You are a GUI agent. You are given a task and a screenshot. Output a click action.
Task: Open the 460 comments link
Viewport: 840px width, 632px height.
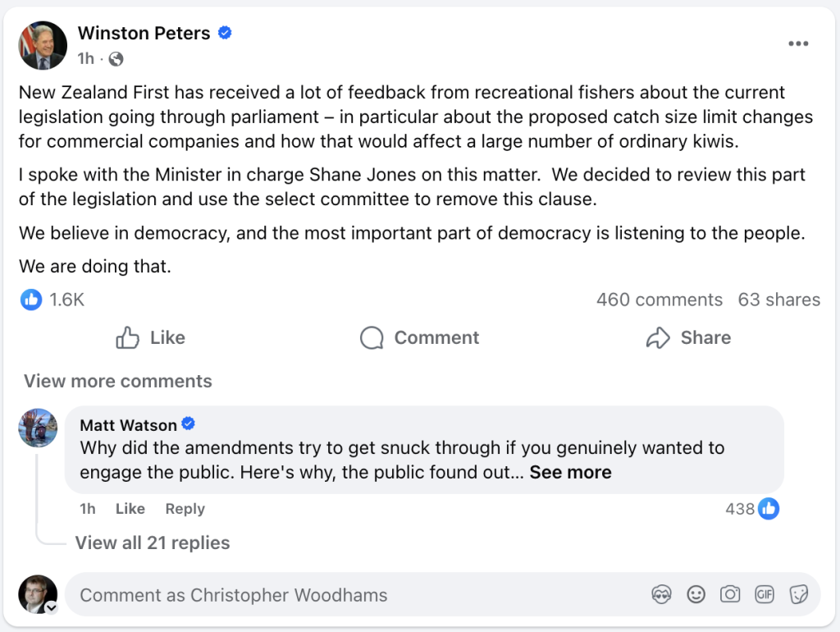(659, 300)
